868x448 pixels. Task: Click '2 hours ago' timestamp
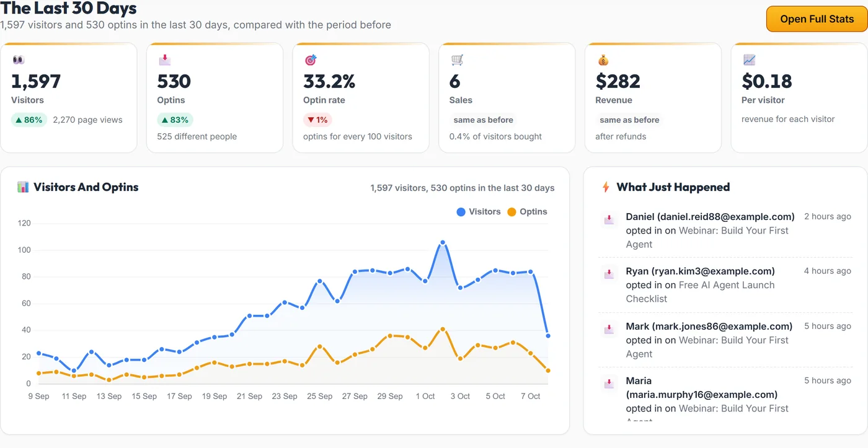tap(828, 217)
